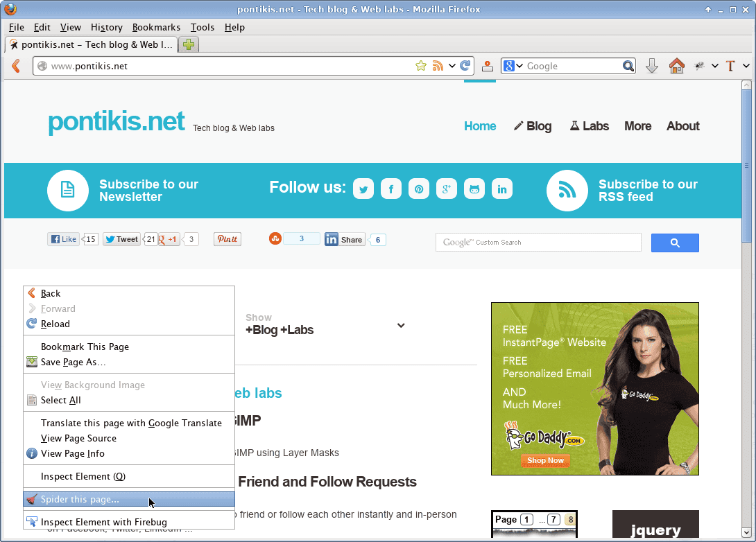The height and width of the screenshot is (542, 756).
Task: Open the user stamp toolbar icon
Action: tap(488, 66)
